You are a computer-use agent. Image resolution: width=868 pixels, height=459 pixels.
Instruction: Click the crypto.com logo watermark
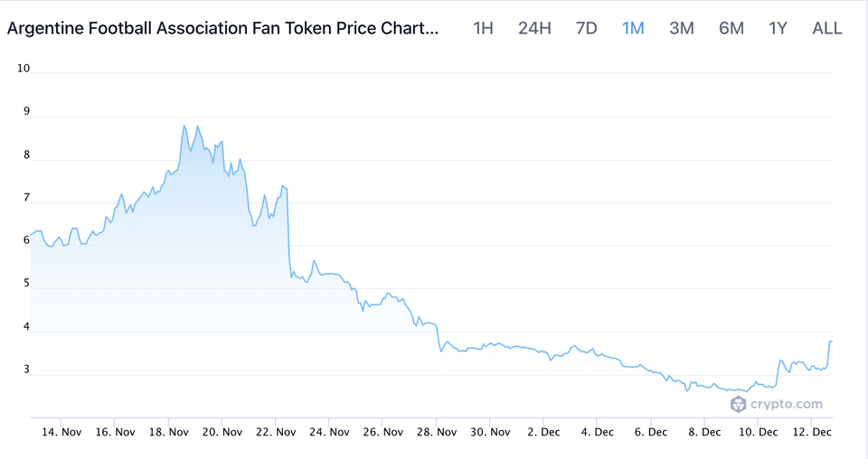click(776, 404)
